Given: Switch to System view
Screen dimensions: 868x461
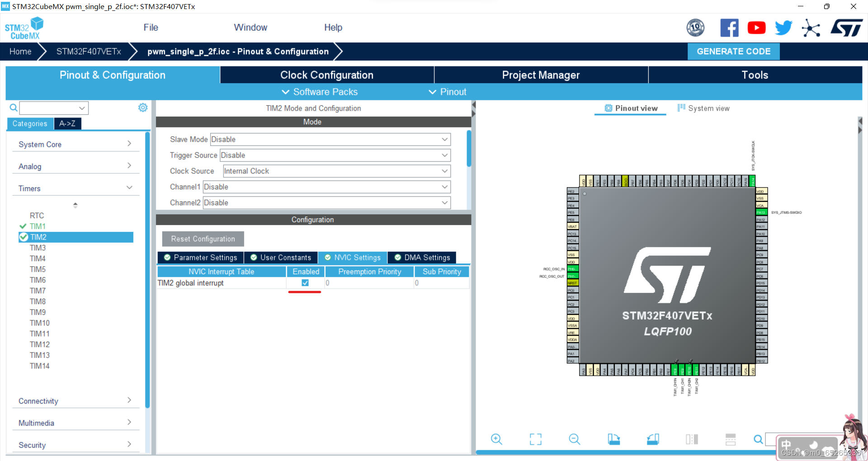Looking at the screenshot, I should click(703, 108).
